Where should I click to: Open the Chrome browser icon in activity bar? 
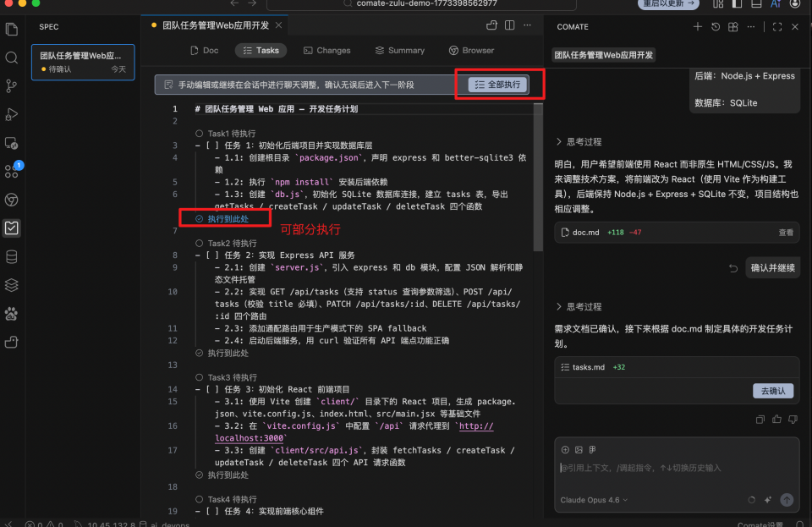(11, 200)
